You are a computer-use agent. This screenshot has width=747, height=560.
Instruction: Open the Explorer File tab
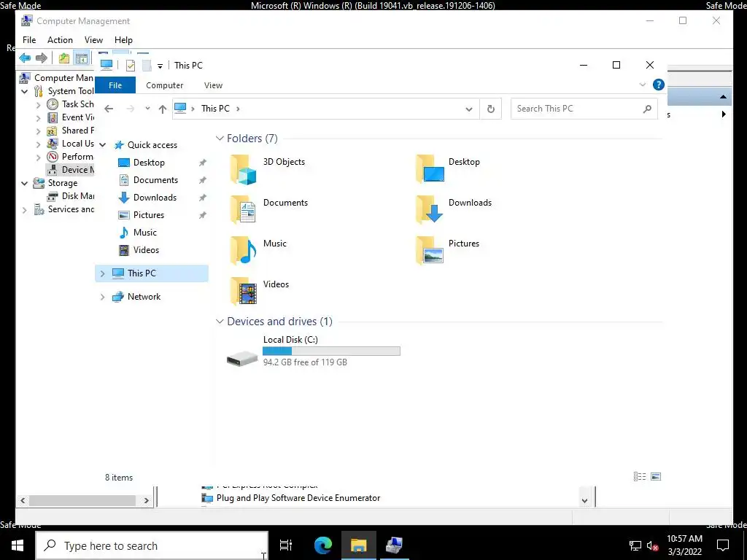(115, 85)
